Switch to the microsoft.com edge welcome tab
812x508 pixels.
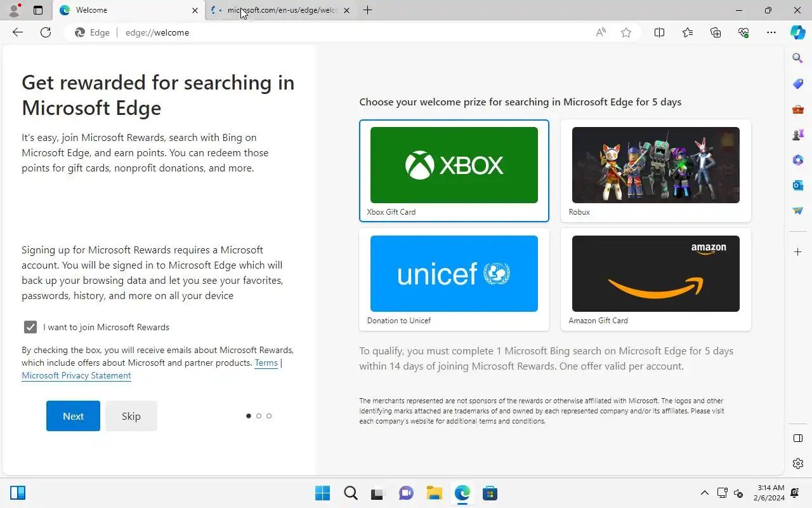click(x=282, y=10)
